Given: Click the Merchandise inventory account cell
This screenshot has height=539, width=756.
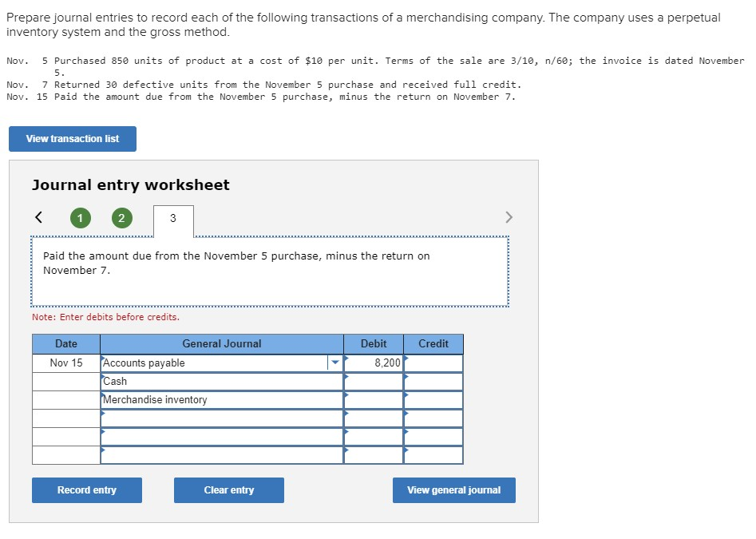Looking at the screenshot, I should coord(200,399).
